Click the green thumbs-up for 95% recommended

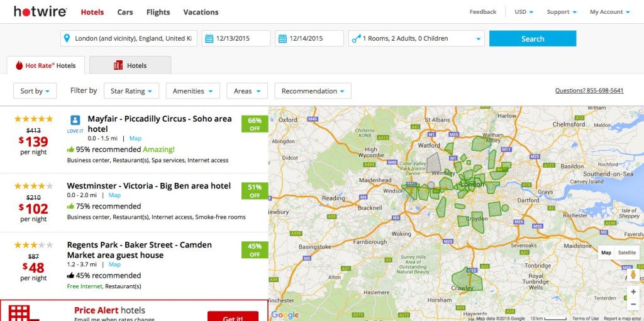pos(70,150)
